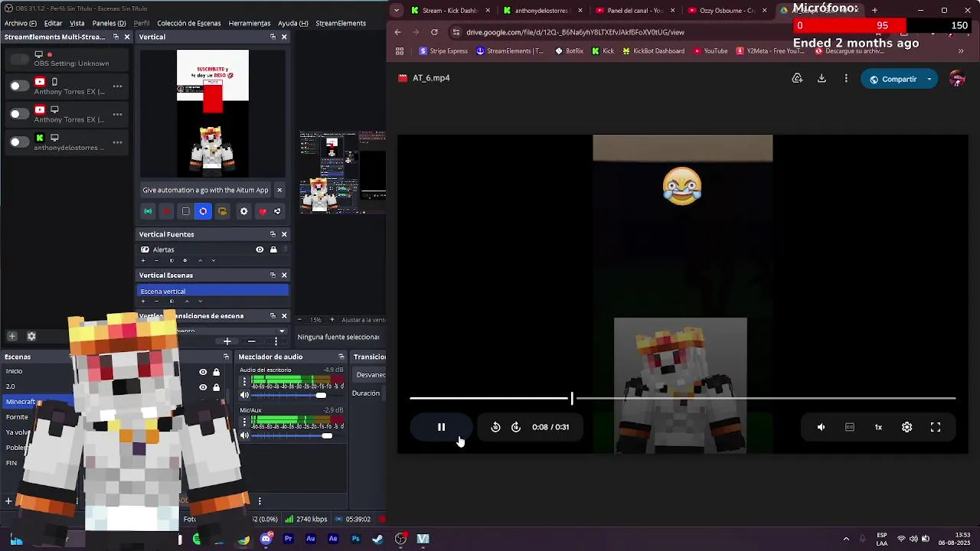Open multi-stream settings gear icon
Screen dimensions: 980x551
click(x=31, y=336)
